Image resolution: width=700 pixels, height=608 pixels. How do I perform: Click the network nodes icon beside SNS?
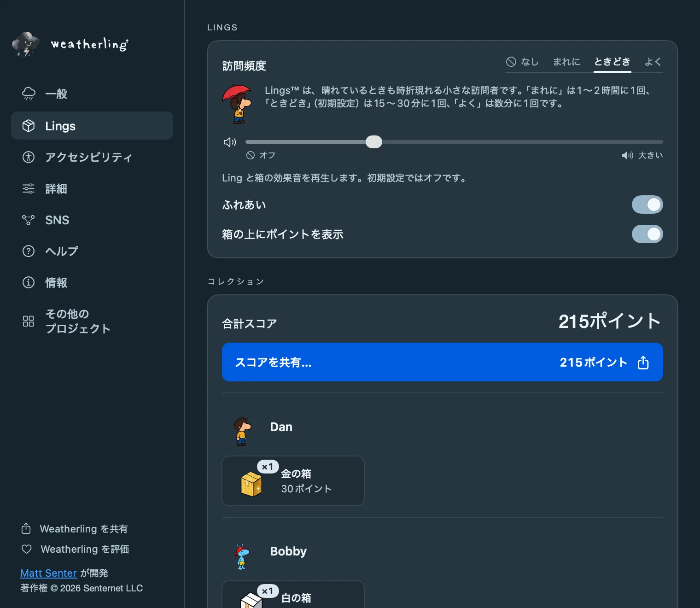pyautogui.click(x=29, y=220)
